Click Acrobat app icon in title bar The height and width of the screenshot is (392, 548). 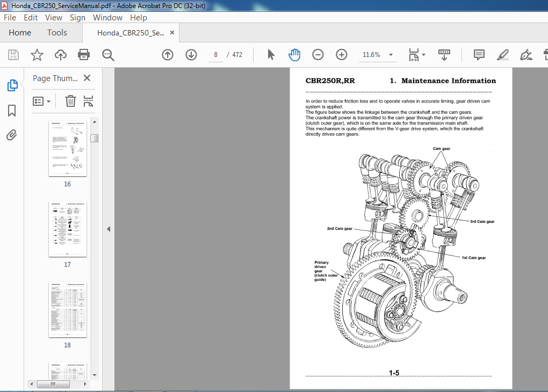point(4,5)
